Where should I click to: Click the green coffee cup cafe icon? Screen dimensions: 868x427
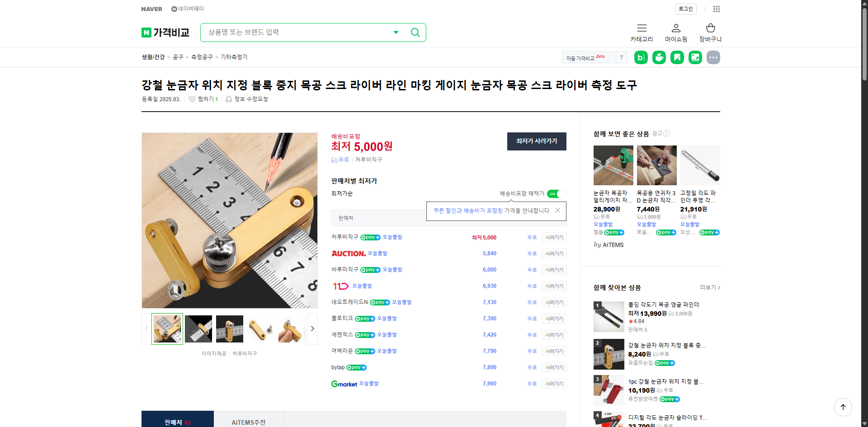pos(659,57)
